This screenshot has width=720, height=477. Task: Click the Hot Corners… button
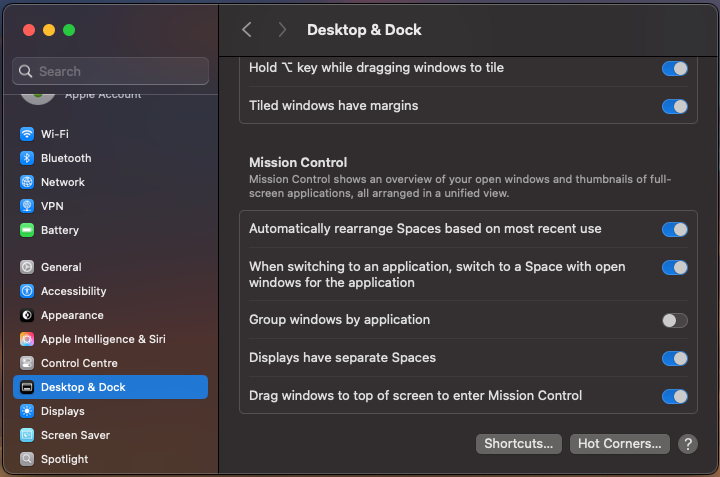pyautogui.click(x=619, y=444)
